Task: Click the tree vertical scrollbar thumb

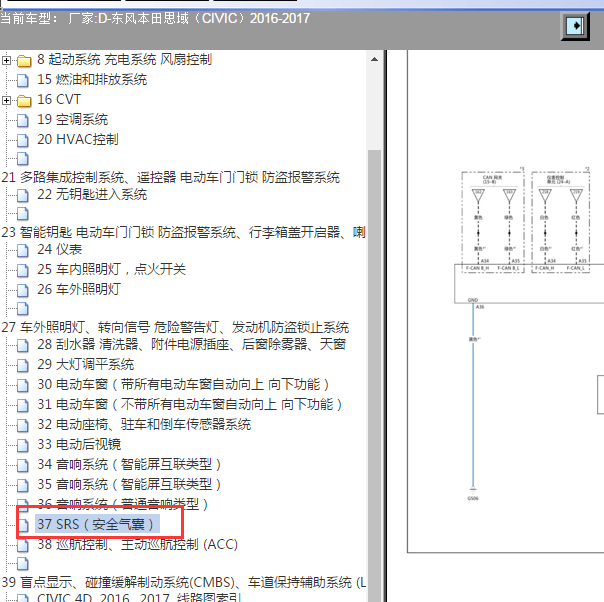Action: [x=374, y=376]
